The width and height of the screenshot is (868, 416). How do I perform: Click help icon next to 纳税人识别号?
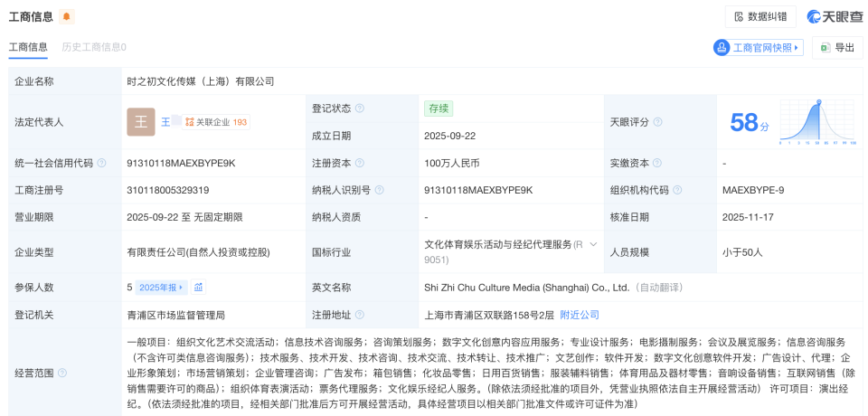point(379,190)
